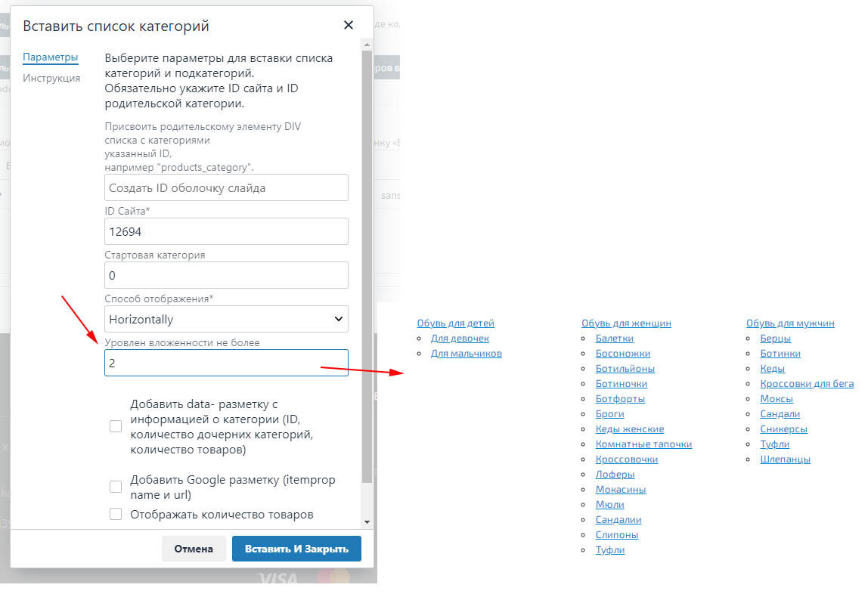The image size is (868, 594).
Task: Open the 'Способ отображения' Horizontally dropdown
Action: 226,319
